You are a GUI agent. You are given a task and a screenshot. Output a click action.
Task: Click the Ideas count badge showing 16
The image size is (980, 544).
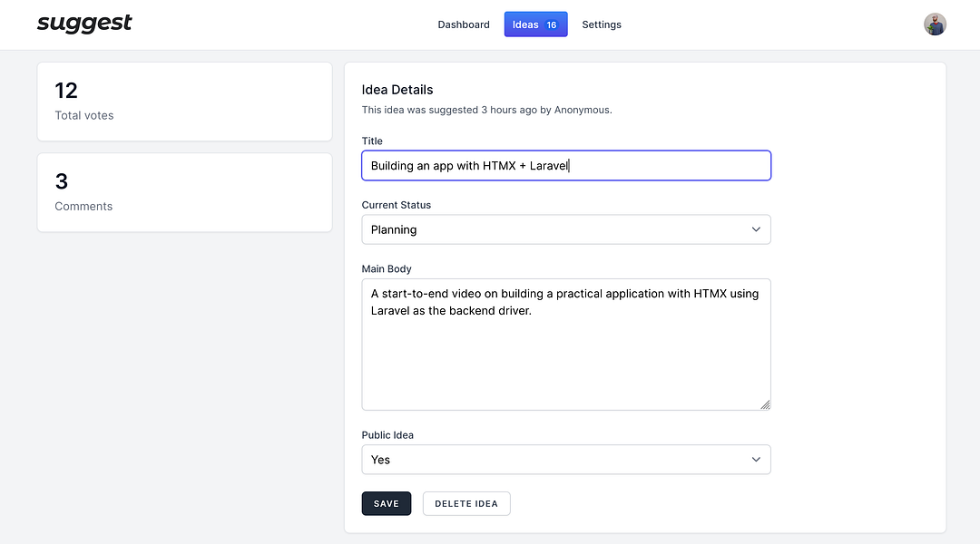tap(552, 25)
